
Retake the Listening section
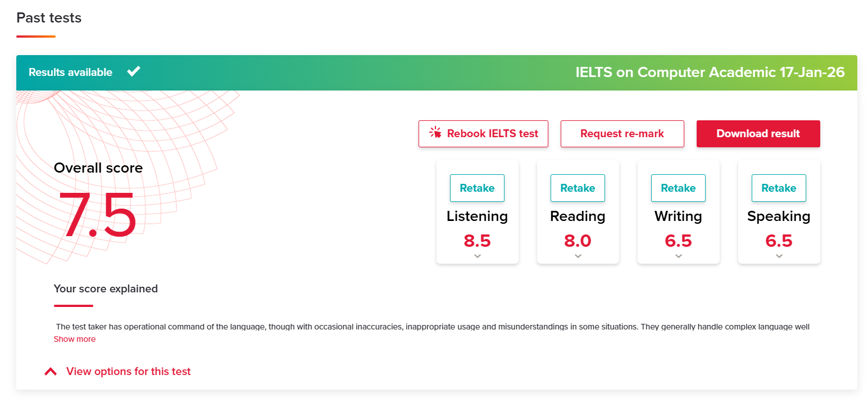[477, 188]
